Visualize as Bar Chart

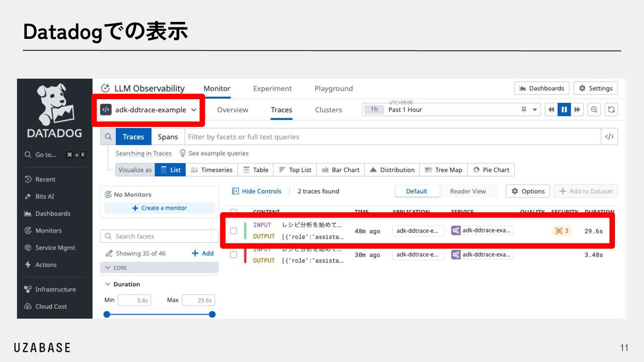pos(341,170)
